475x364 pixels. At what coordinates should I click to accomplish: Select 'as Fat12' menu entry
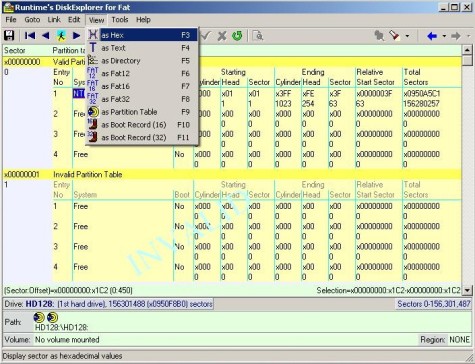(x=143, y=73)
